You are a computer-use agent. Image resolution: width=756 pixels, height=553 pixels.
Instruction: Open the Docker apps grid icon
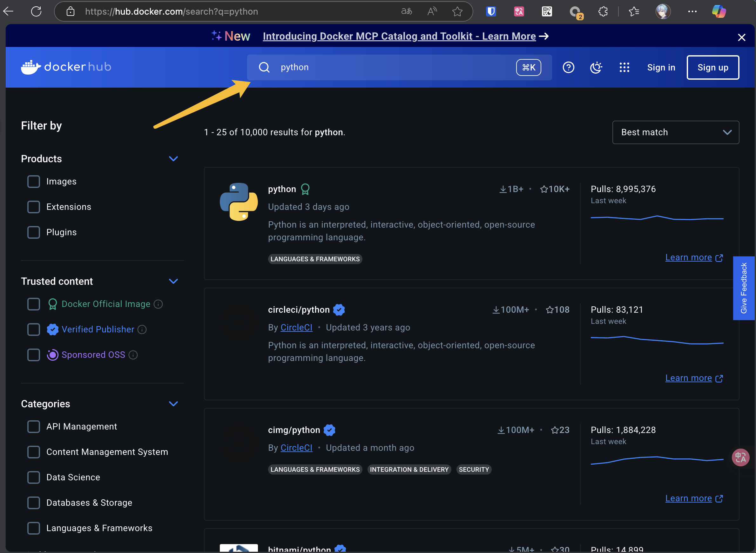point(624,67)
